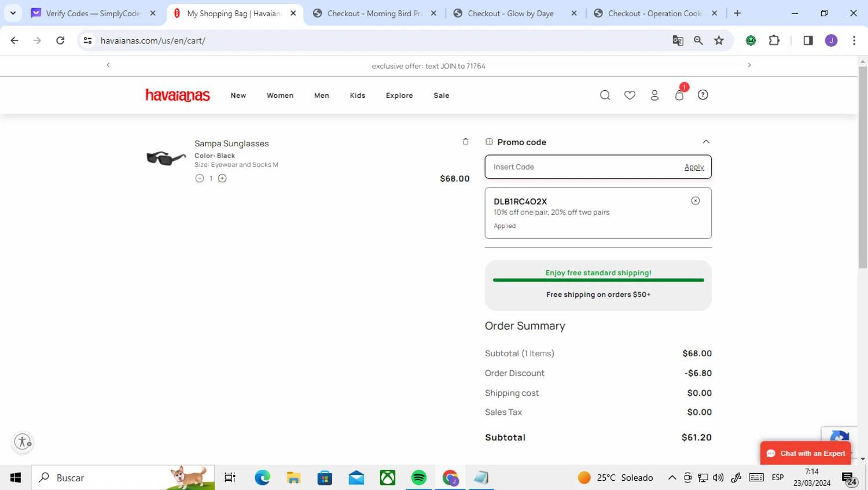Switch to Verify Codes SimplyCodes tab
This screenshot has width=868, height=490.
[x=93, y=13]
